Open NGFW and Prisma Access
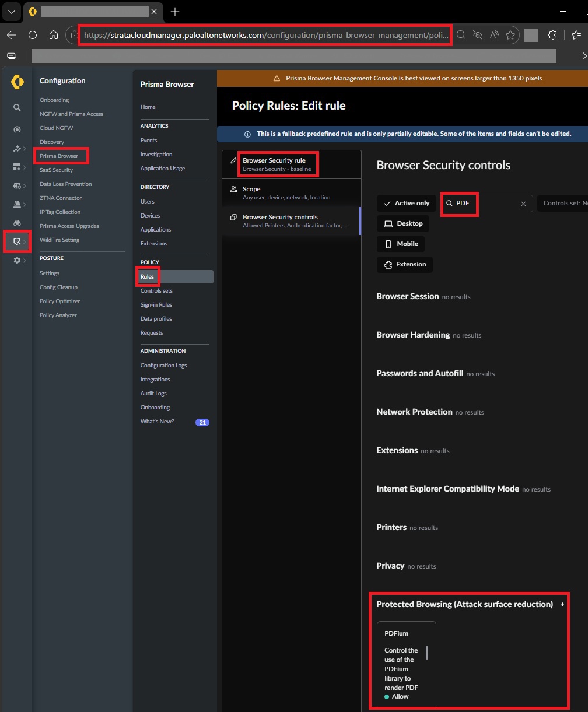 click(72, 114)
